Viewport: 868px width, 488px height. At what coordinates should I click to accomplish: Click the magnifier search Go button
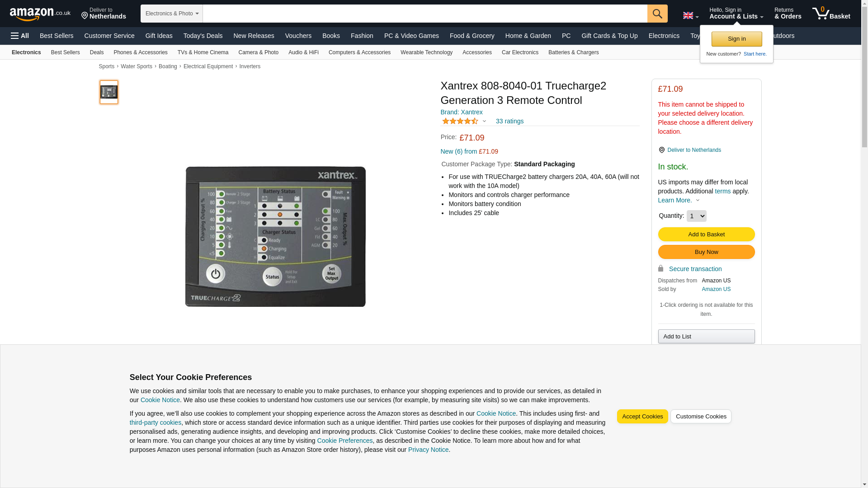click(657, 14)
